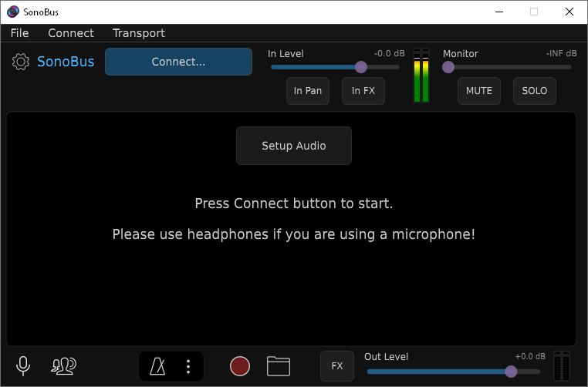The width and height of the screenshot is (588, 387).
Task: Open the Transport menu
Action: tap(139, 33)
